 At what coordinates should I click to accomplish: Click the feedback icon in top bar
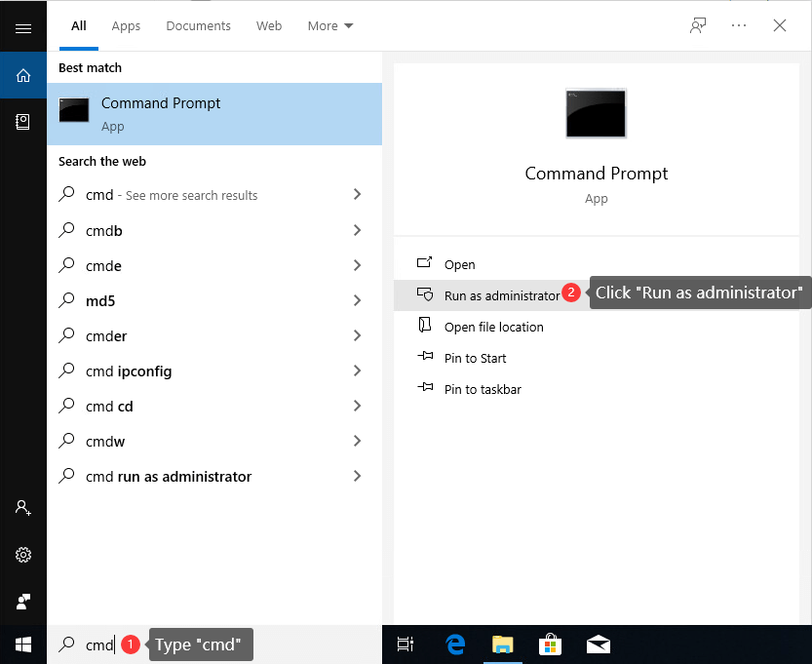tap(698, 25)
